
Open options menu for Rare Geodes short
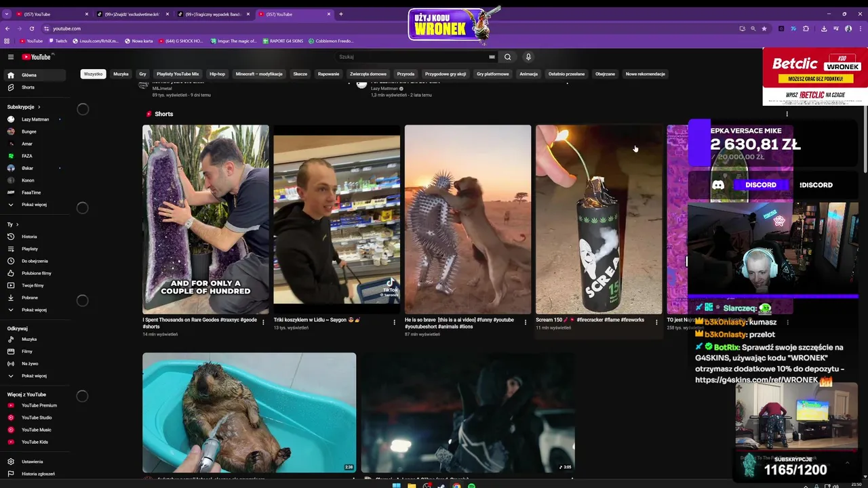click(263, 323)
